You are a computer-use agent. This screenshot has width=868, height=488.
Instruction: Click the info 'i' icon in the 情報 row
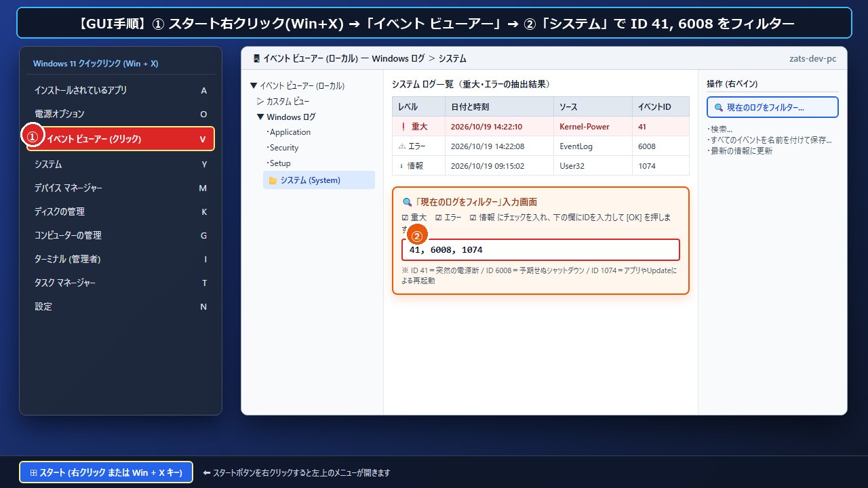coord(401,166)
